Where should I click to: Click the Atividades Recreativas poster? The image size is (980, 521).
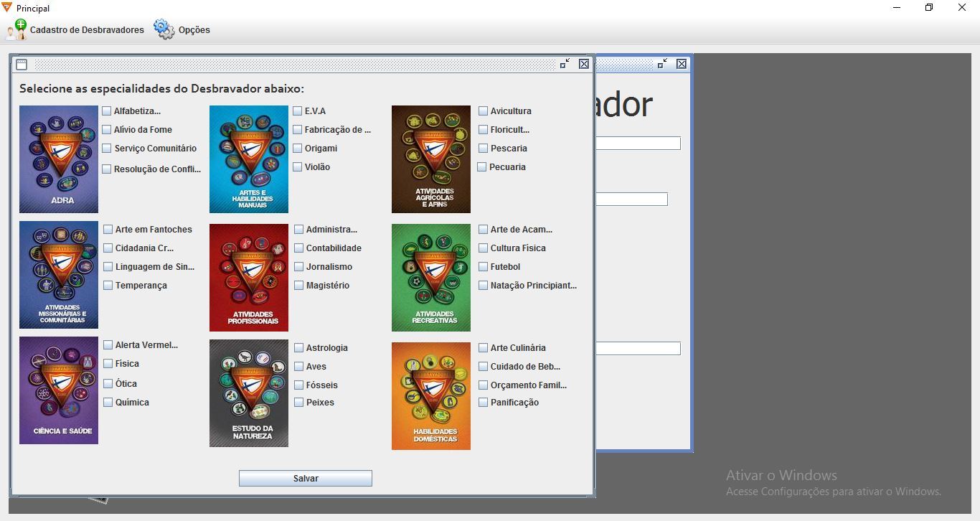click(x=431, y=278)
